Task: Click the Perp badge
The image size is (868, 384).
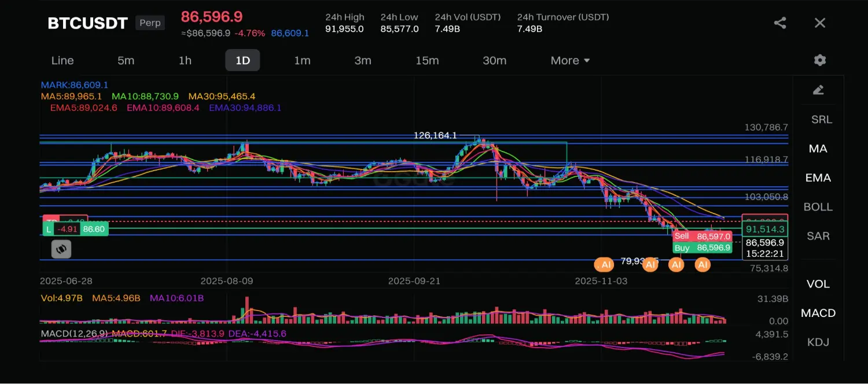Action: (x=150, y=23)
